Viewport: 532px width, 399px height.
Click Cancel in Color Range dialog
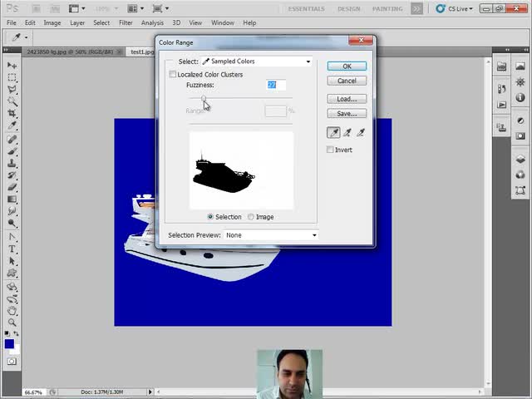point(347,81)
